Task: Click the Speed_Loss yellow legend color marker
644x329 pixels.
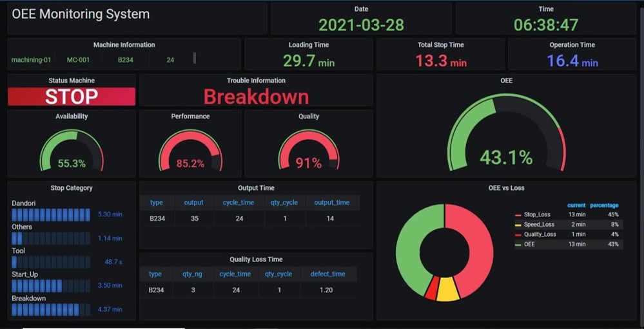Action: (x=518, y=225)
